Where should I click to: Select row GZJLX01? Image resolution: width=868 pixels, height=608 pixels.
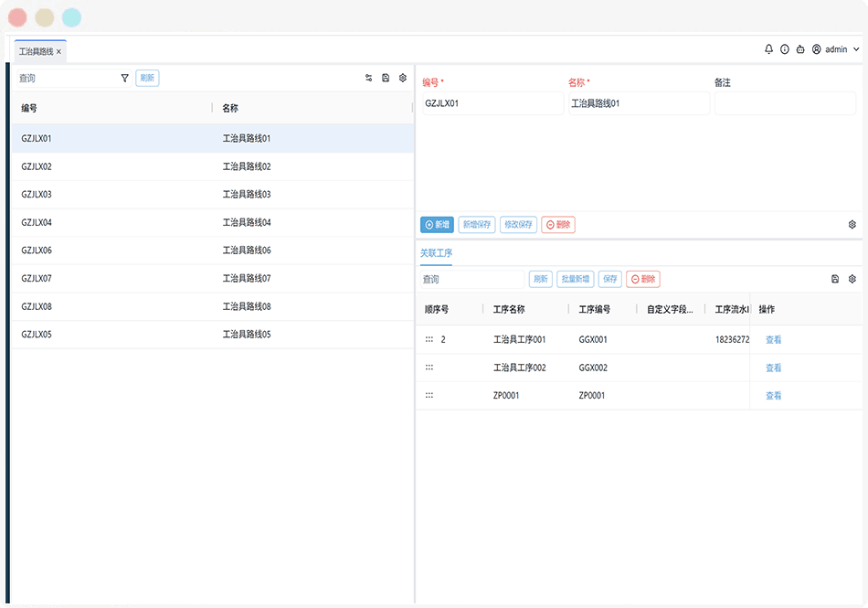click(213, 138)
